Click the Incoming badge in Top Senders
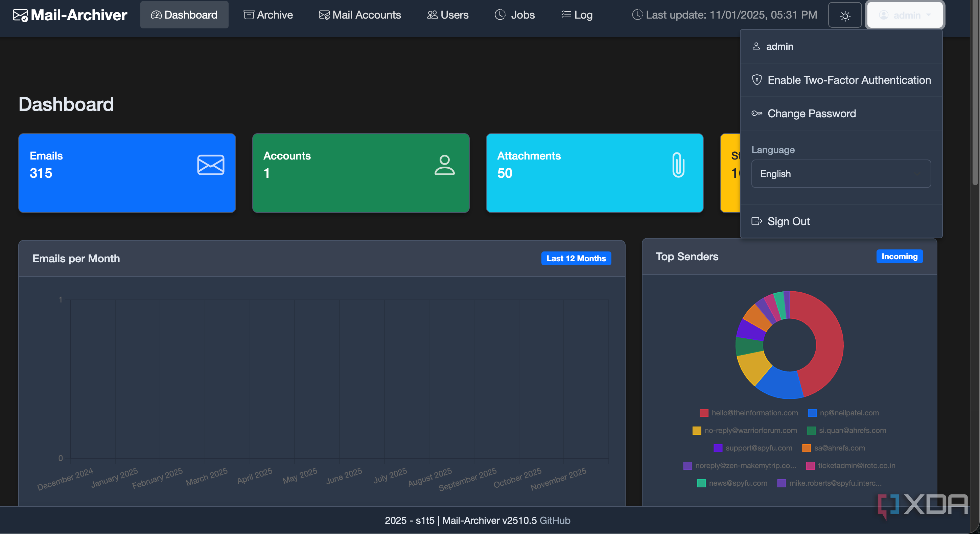 [900, 256]
